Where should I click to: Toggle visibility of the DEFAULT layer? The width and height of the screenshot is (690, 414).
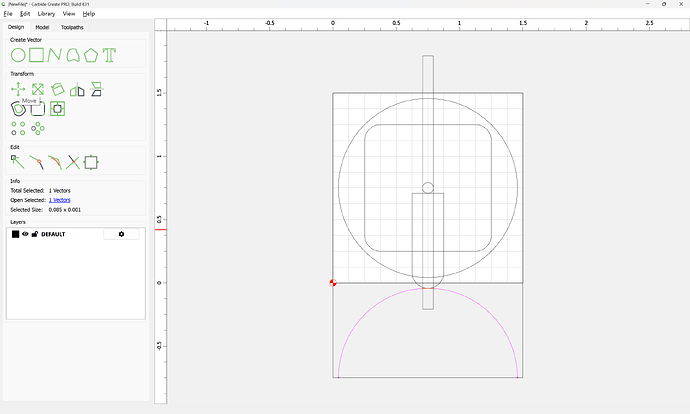tap(25, 234)
